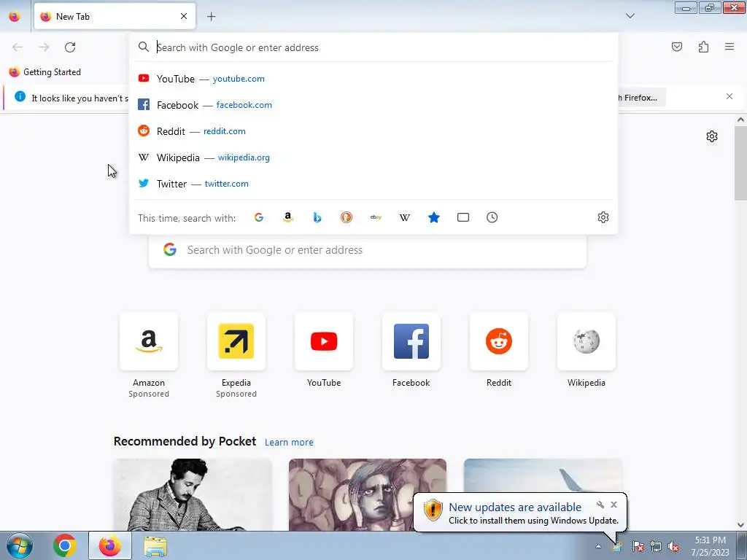Choose Wikipedia suggestion in address dropdown

click(373, 157)
